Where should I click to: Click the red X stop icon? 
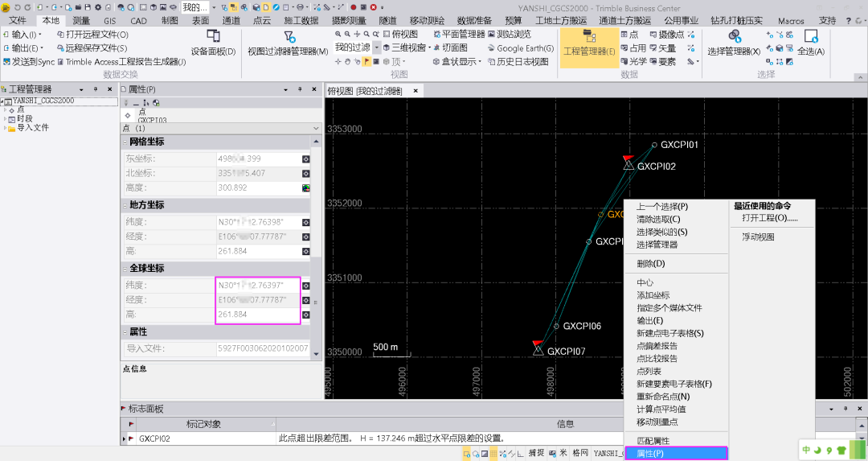point(373,7)
